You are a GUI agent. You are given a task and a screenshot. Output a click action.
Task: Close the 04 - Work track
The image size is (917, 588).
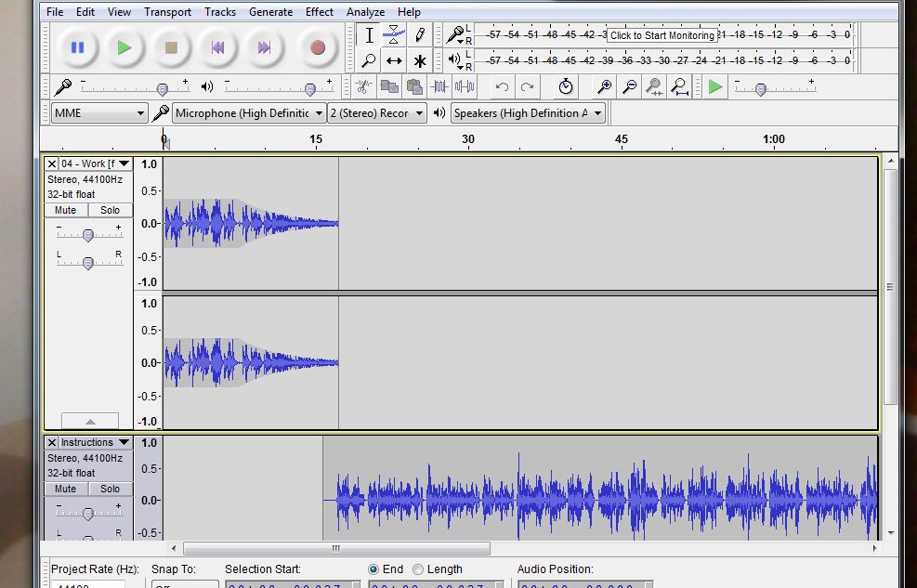[51, 164]
